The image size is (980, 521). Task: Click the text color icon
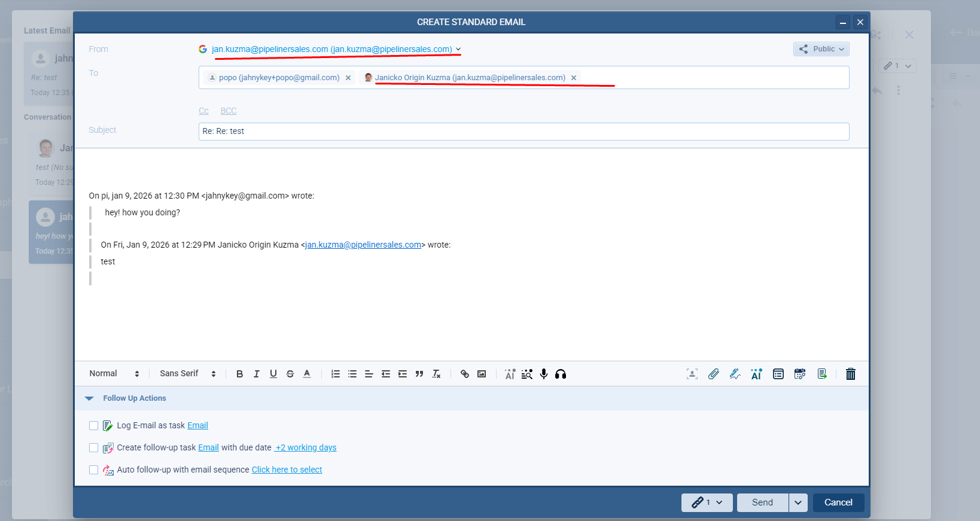pyautogui.click(x=307, y=374)
